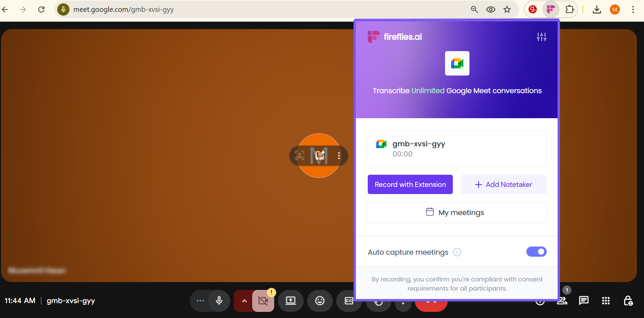Click the fireflies.ai logo in the popup
Viewport: 644px width, 318px height.
395,37
